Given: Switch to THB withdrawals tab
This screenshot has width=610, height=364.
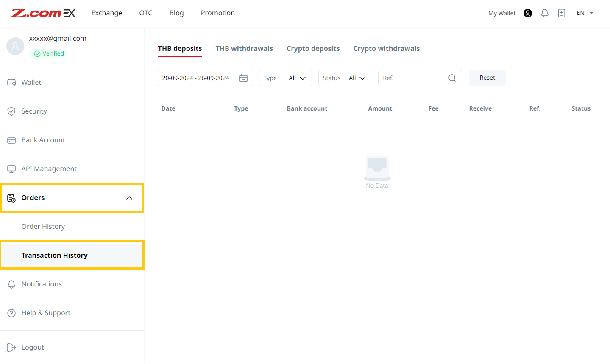Looking at the screenshot, I should (x=244, y=49).
